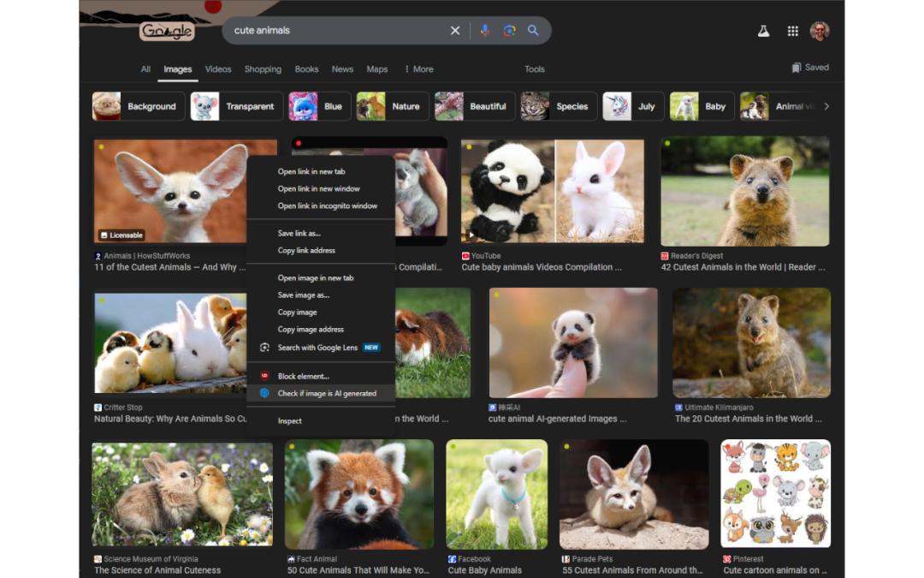
Task: Click 'Block element...' in context menu
Action: pos(303,377)
